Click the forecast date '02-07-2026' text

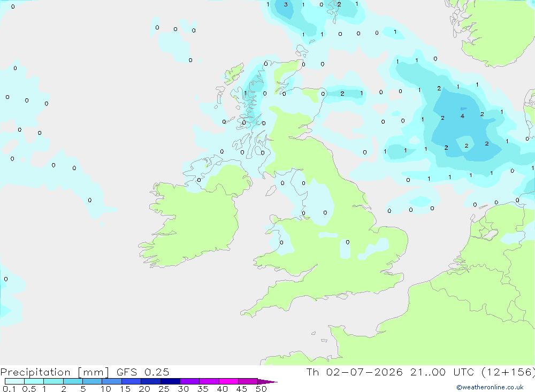pyautogui.click(x=364, y=372)
